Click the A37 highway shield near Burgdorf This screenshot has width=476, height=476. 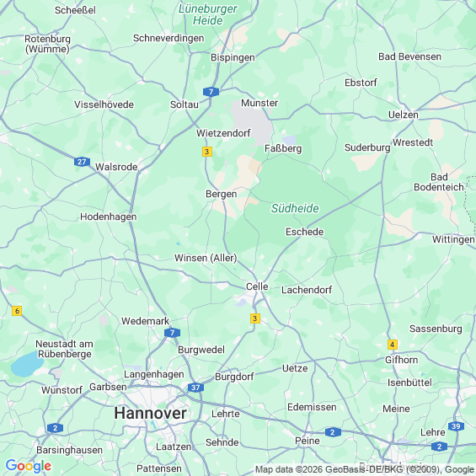coord(195,388)
